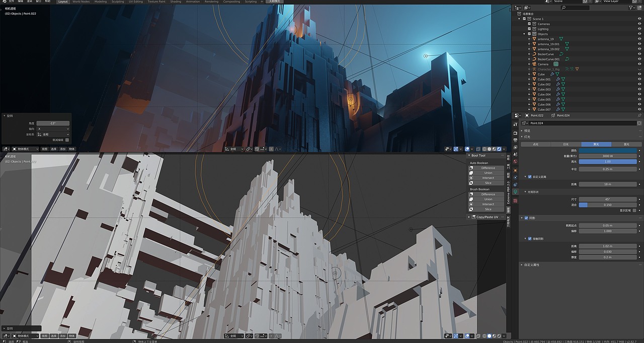The height and width of the screenshot is (343, 644).
Task: Hide Cube.003 with its eye toggle
Action: pyautogui.click(x=639, y=89)
